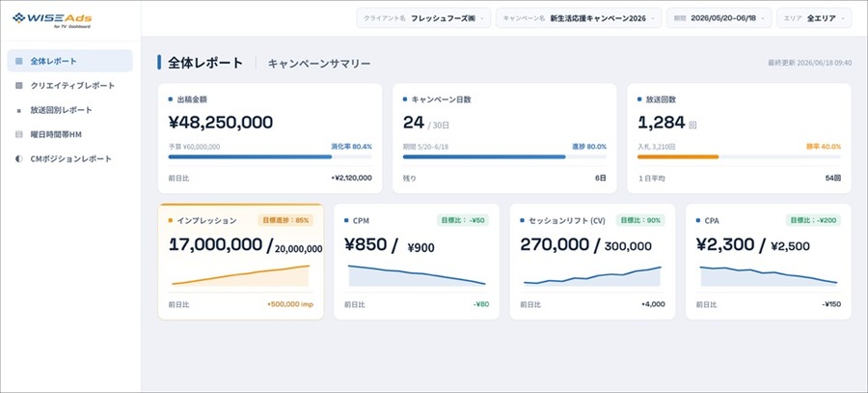
Task: Click the ¥850 CPM value
Action: 366,244
